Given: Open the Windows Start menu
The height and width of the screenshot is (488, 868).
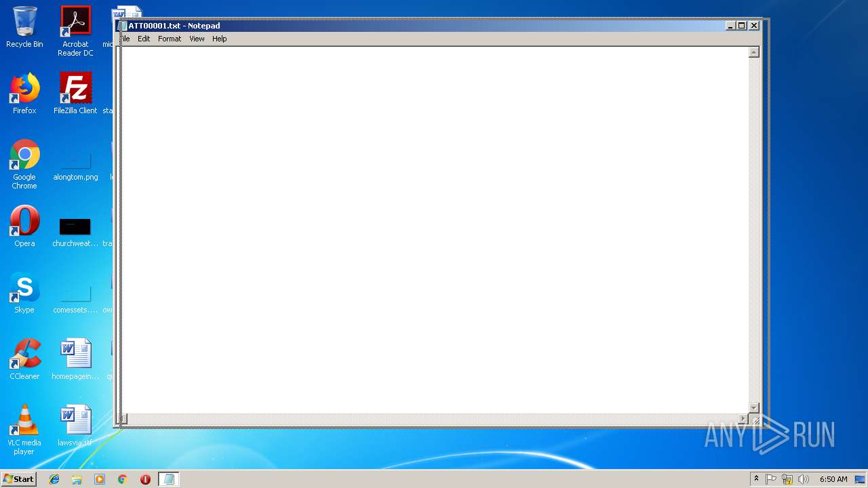Looking at the screenshot, I should coord(18,479).
